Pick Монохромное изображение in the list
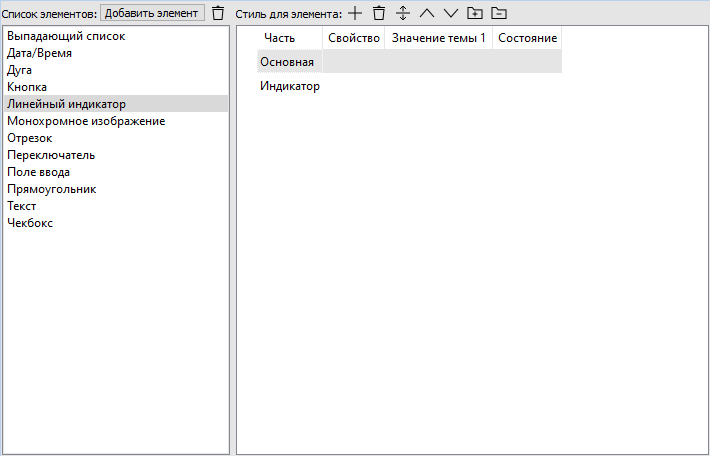 [x=86, y=121]
